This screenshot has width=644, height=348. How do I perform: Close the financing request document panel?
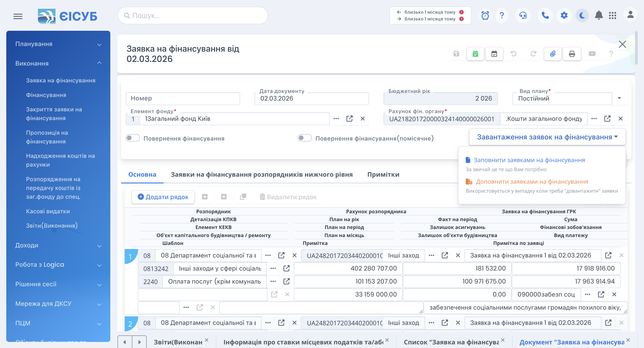pos(622,44)
